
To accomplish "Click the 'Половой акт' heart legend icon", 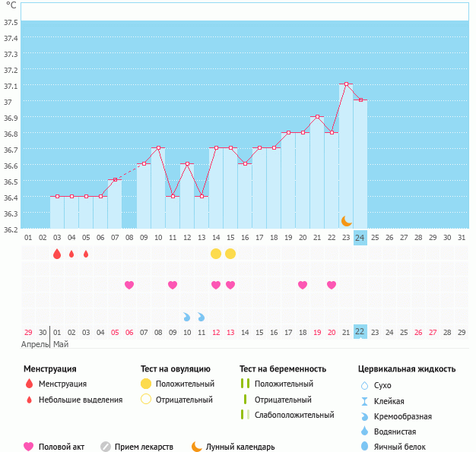I will (30, 447).
